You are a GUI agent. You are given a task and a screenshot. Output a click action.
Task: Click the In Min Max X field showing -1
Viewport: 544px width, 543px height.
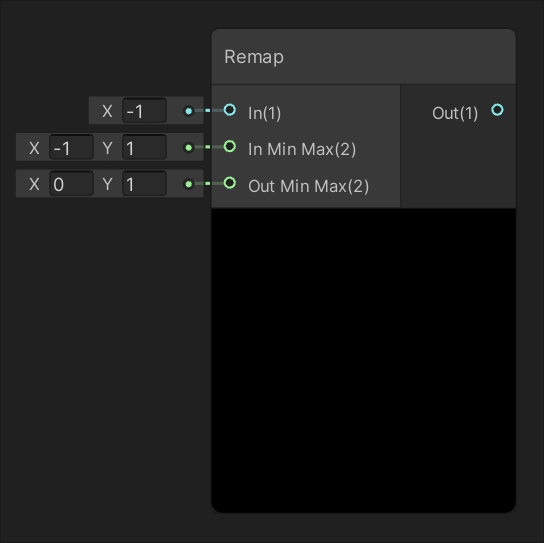(x=71, y=147)
